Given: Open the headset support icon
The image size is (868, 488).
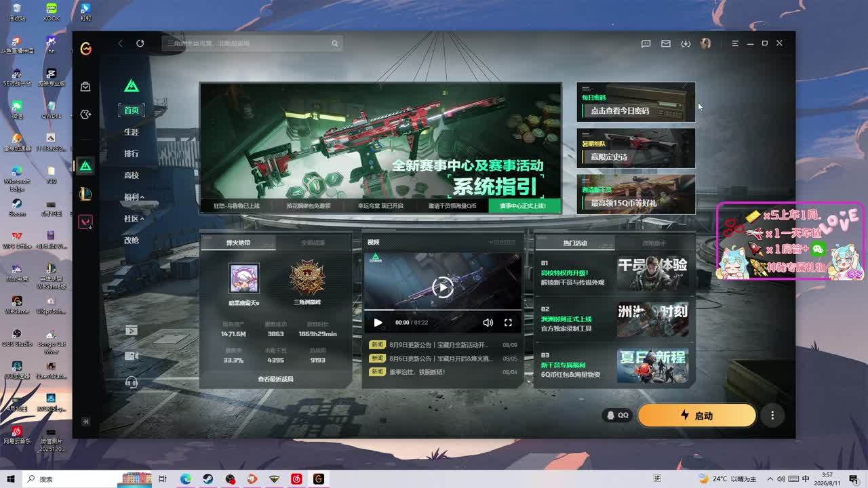Looking at the screenshot, I should 132,382.
